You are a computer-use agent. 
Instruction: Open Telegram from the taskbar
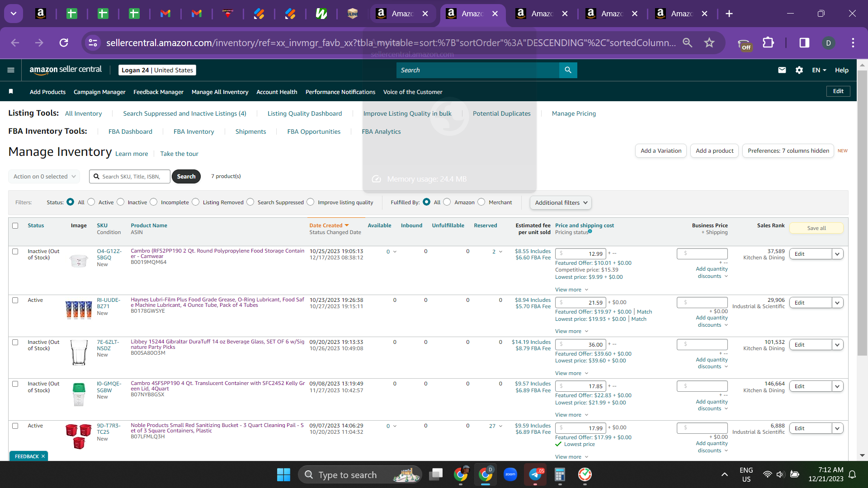pyautogui.click(x=536, y=474)
